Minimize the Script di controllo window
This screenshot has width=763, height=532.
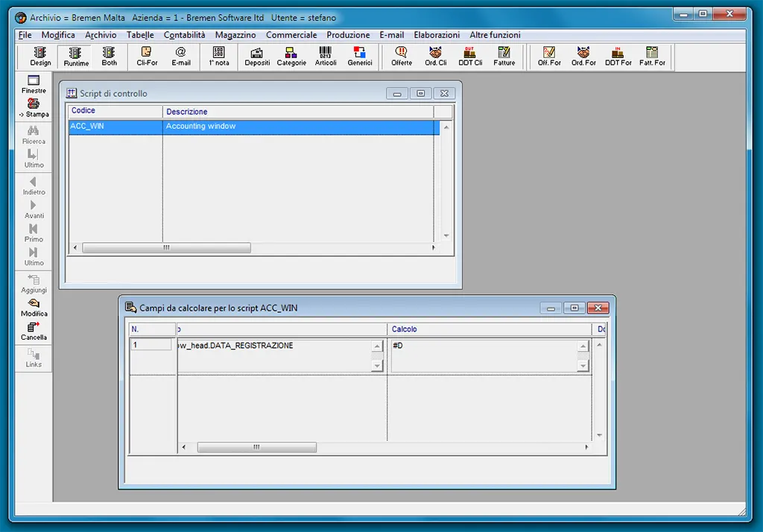click(x=397, y=93)
